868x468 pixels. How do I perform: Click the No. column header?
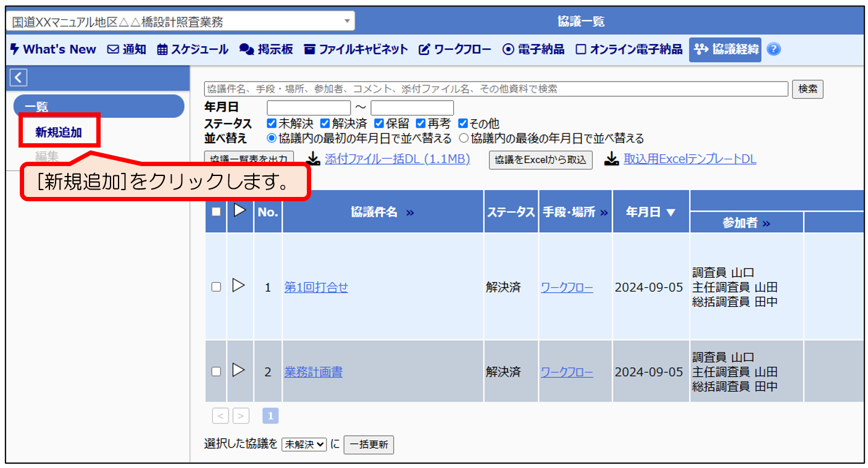pyautogui.click(x=268, y=212)
